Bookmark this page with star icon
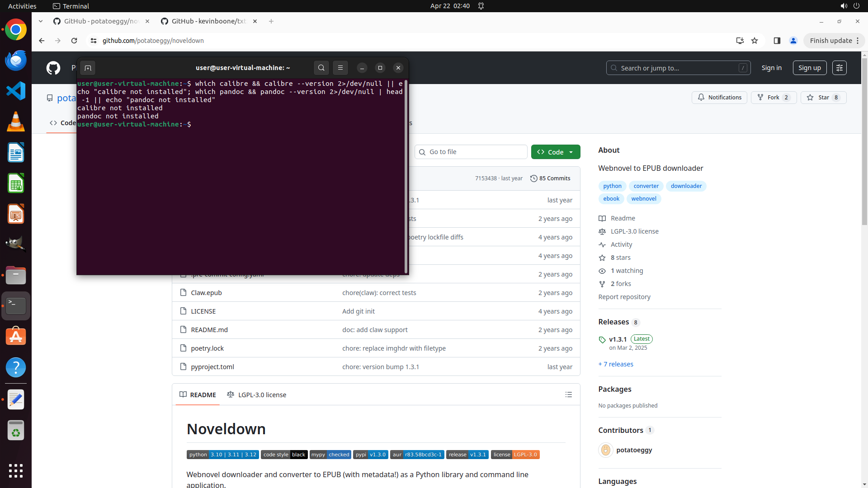868x488 pixels. pyautogui.click(x=755, y=41)
